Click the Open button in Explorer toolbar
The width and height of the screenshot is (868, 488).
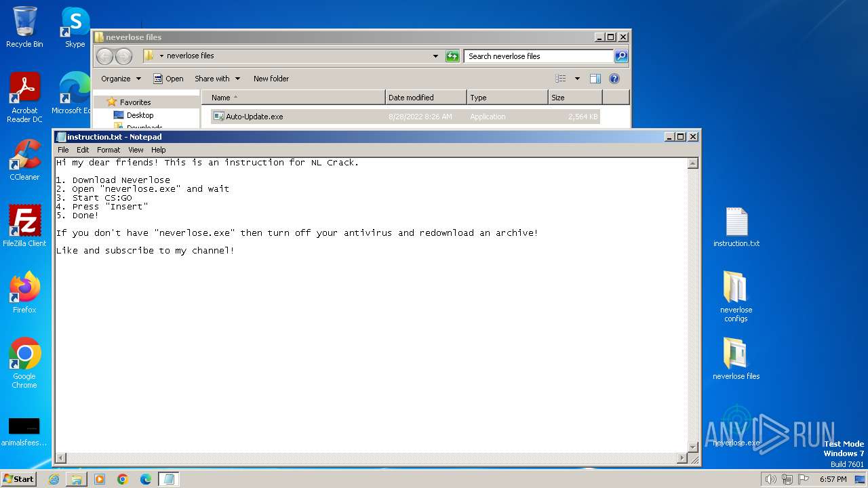168,79
